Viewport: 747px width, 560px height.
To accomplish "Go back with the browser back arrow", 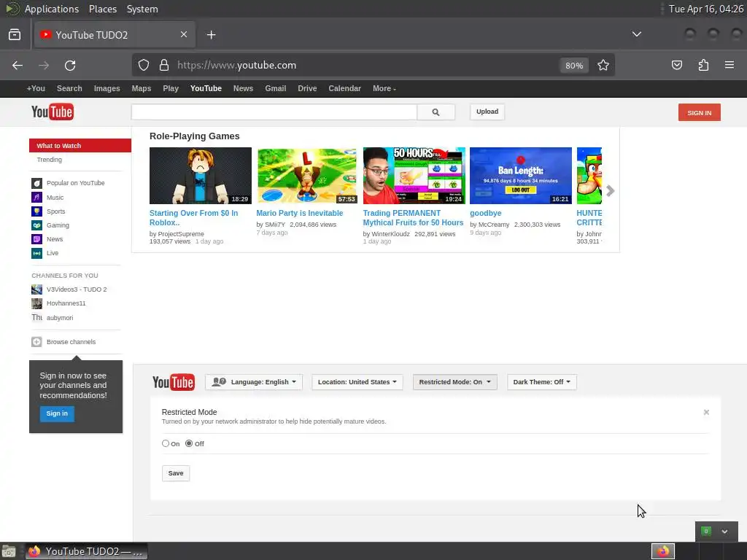I will (x=18, y=65).
